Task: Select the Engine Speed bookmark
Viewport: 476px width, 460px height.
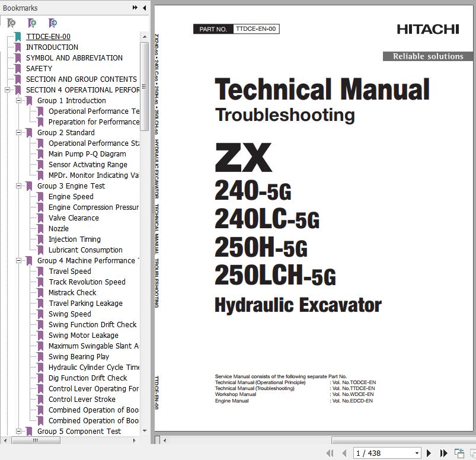Action: pos(71,196)
